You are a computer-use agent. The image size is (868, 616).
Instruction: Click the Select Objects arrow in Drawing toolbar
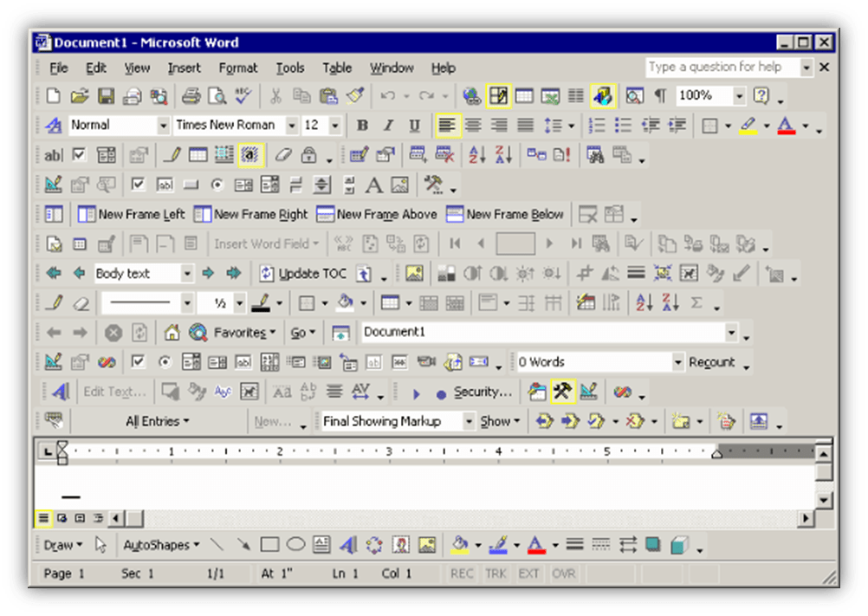pyautogui.click(x=100, y=545)
